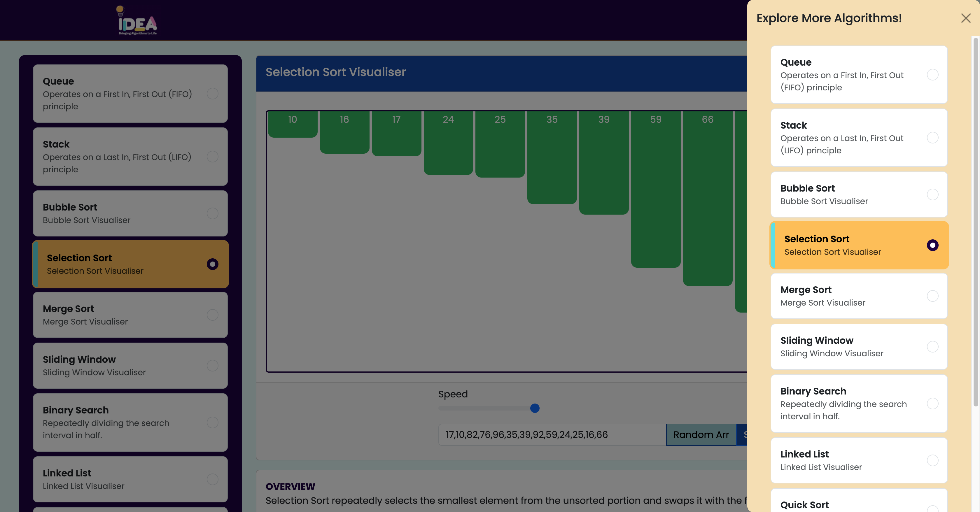Image resolution: width=980 pixels, height=512 pixels.
Task: Select Quick Sort radio in Explore panel
Action: pos(932,509)
